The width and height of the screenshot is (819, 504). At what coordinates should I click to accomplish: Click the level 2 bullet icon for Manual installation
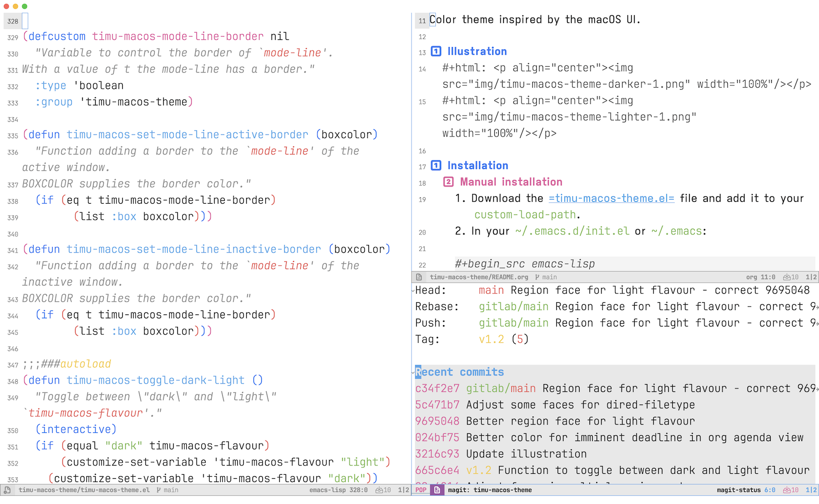(x=448, y=182)
